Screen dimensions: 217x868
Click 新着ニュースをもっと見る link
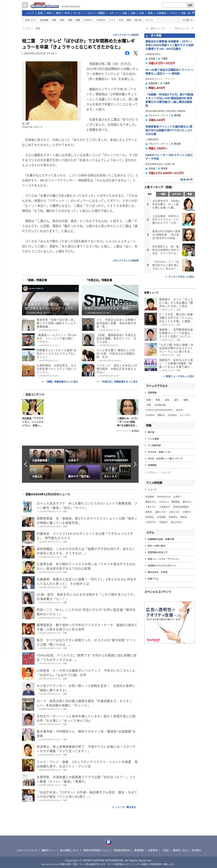point(180,376)
